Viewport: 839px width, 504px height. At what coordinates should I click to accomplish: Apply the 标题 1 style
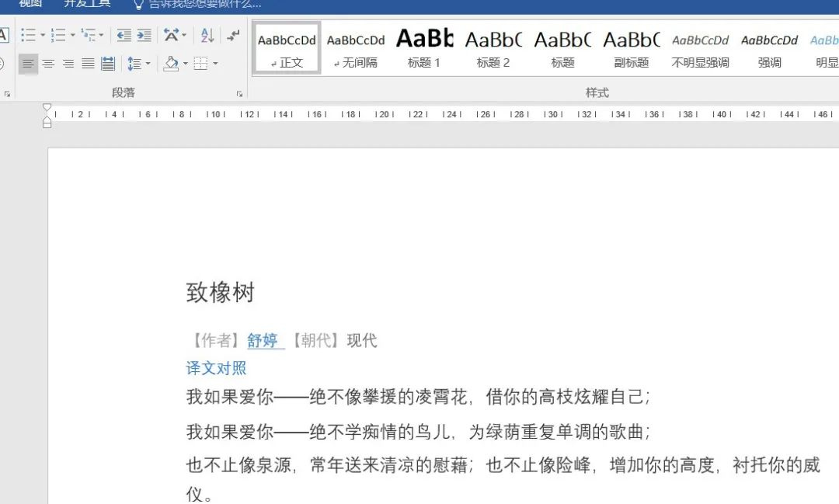pyautogui.click(x=424, y=48)
